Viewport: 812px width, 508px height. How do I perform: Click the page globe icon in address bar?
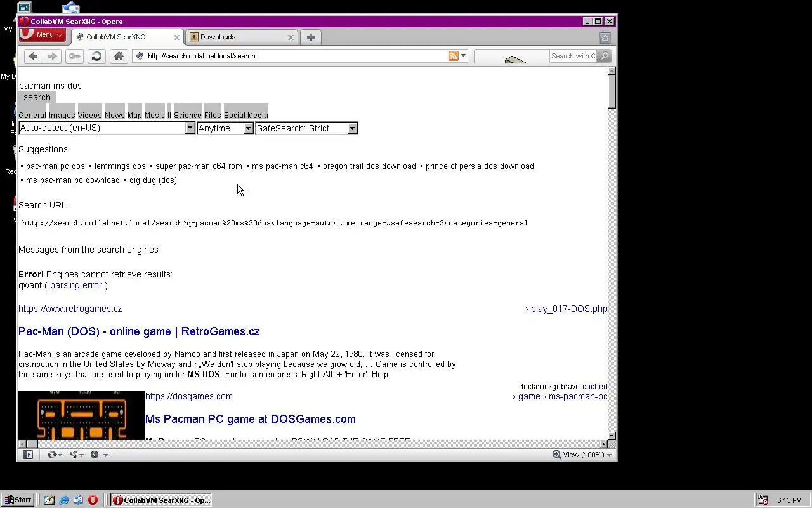click(x=140, y=56)
